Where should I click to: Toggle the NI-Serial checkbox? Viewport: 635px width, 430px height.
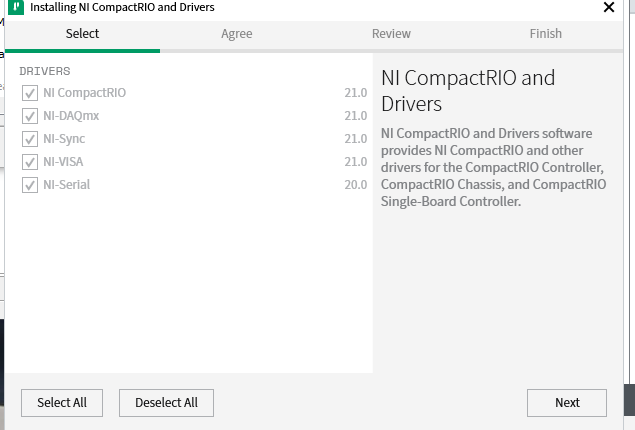[30, 185]
